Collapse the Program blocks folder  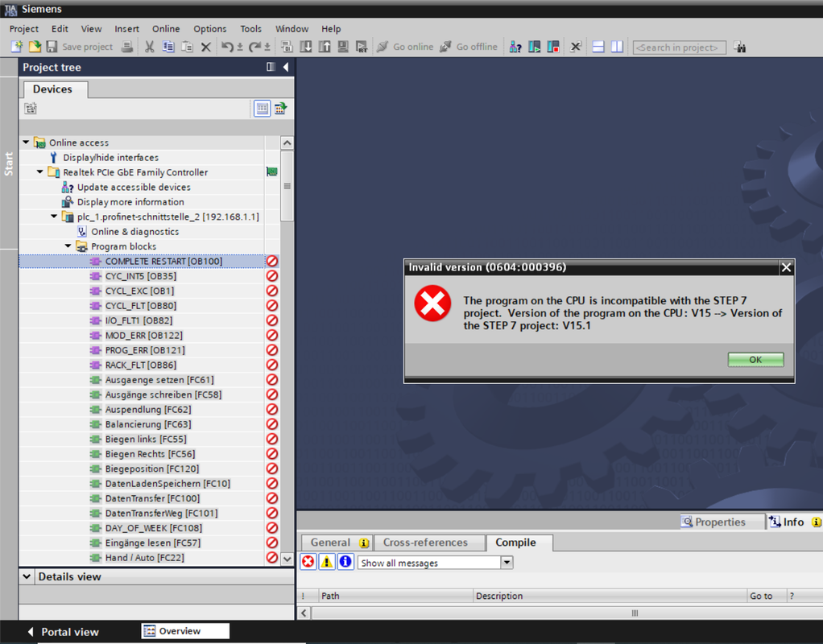[68, 246]
